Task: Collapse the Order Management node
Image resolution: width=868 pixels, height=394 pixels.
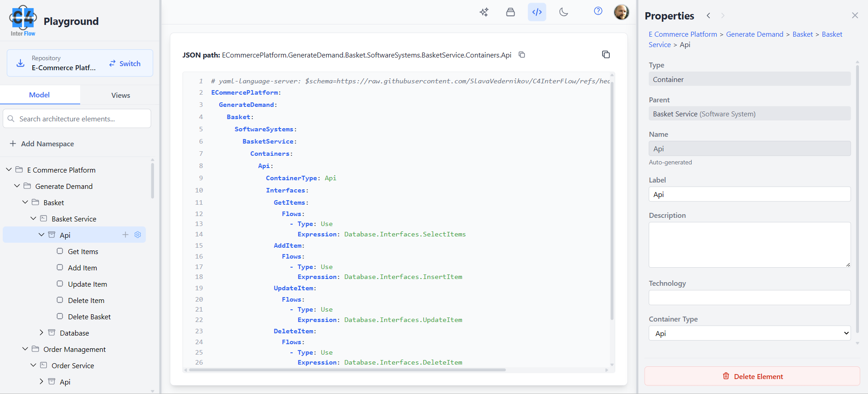Action: click(x=25, y=349)
